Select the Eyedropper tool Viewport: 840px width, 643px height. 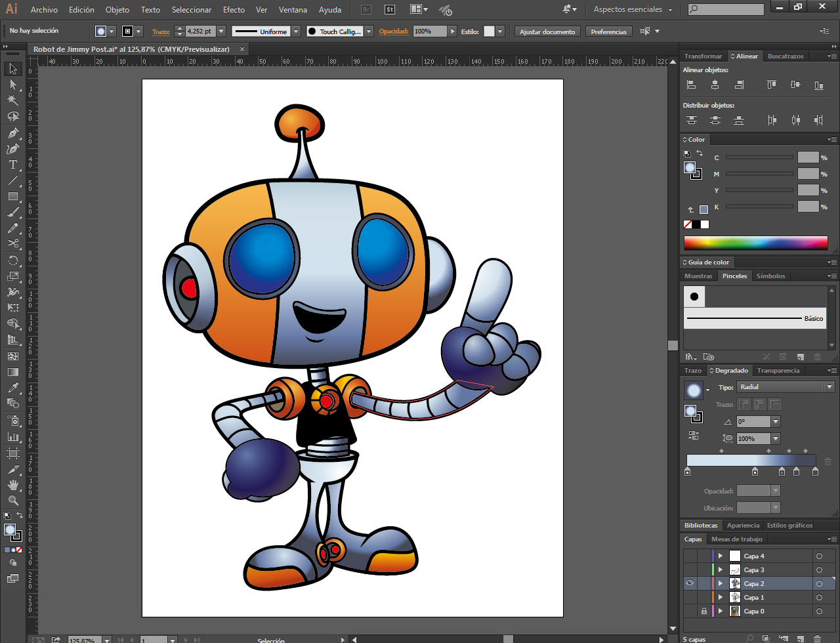[x=12, y=388]
